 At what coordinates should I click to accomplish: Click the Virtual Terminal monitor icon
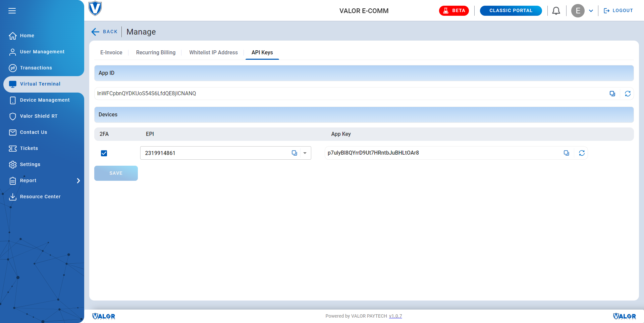tap(13, 84)
